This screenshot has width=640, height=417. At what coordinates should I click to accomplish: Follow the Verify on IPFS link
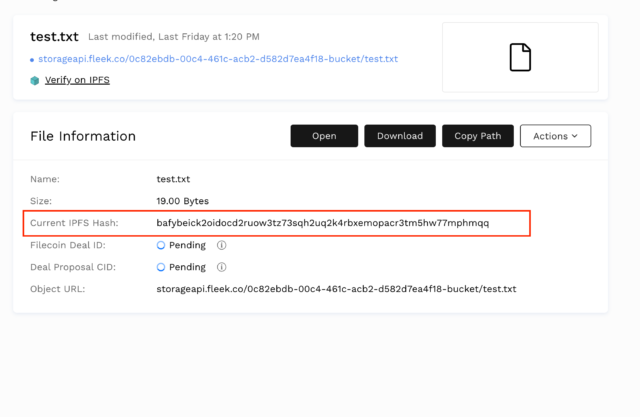[x=77, y=80]
